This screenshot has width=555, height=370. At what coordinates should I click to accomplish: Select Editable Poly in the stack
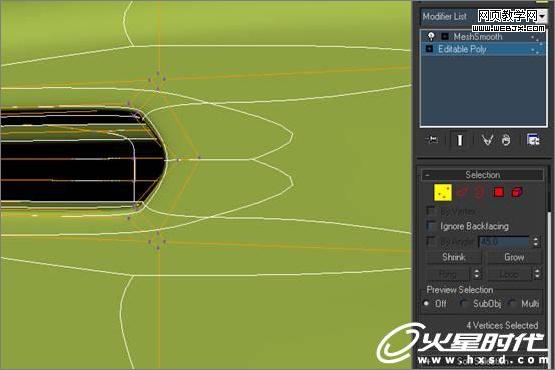tap(483, 49)
